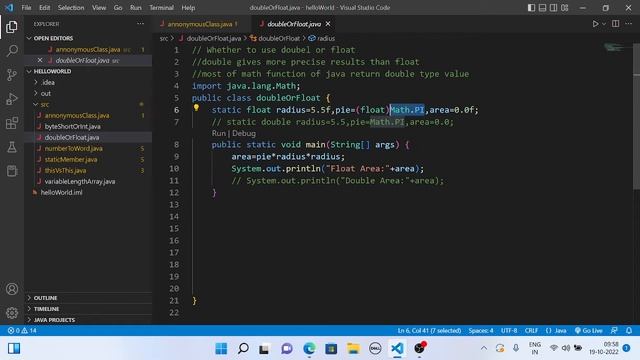Open the Help menu
This screenshot has height=360, width=640.
click(188, 8)
